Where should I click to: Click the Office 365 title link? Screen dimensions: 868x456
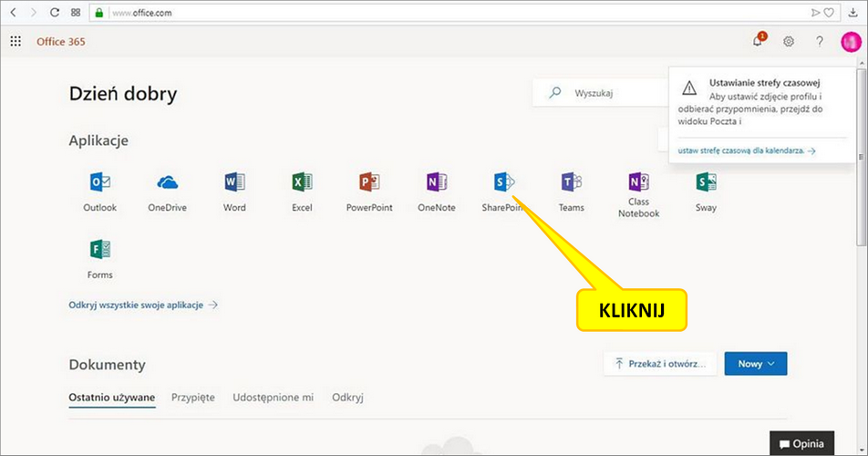61,42
